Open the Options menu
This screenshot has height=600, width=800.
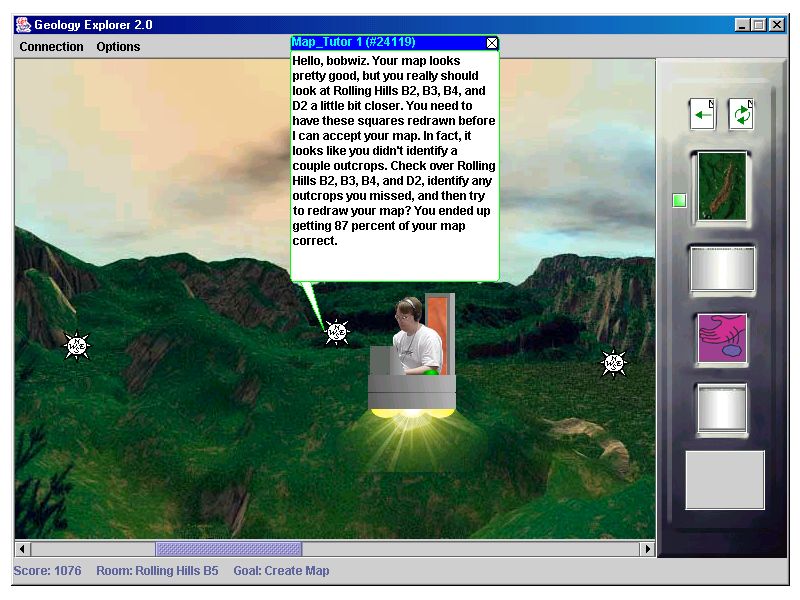coord(118,47)
